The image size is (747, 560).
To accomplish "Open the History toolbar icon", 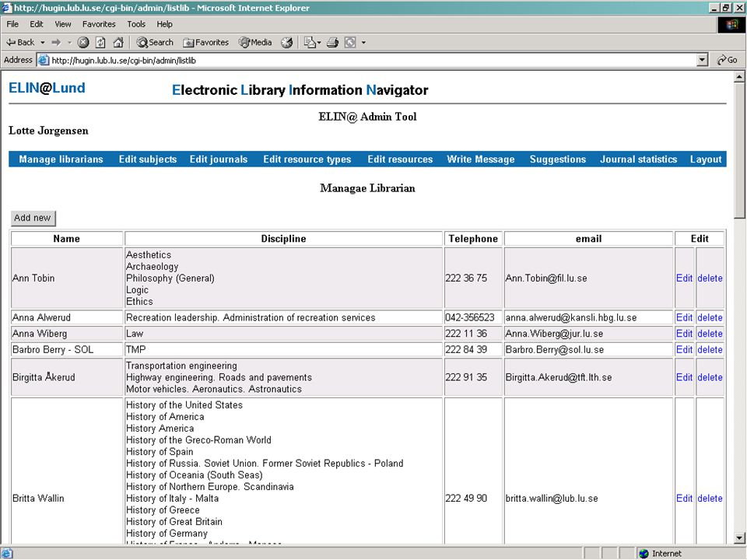I will pos(287,42).
